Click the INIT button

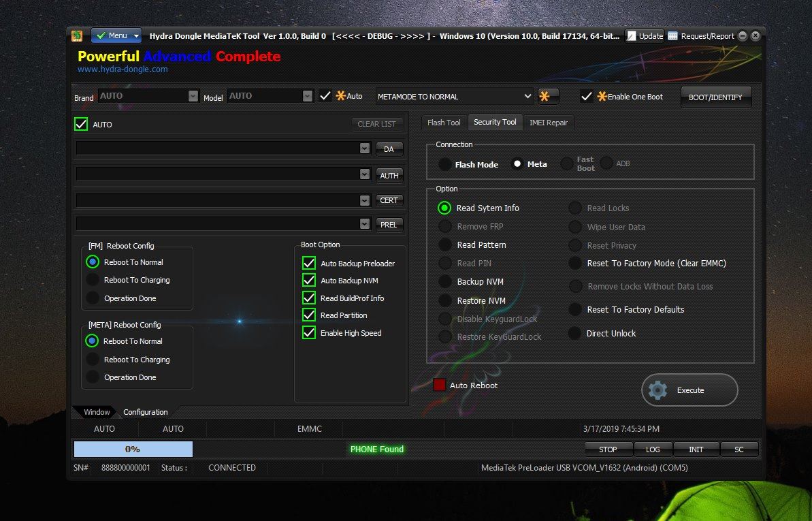pos(696,449)
